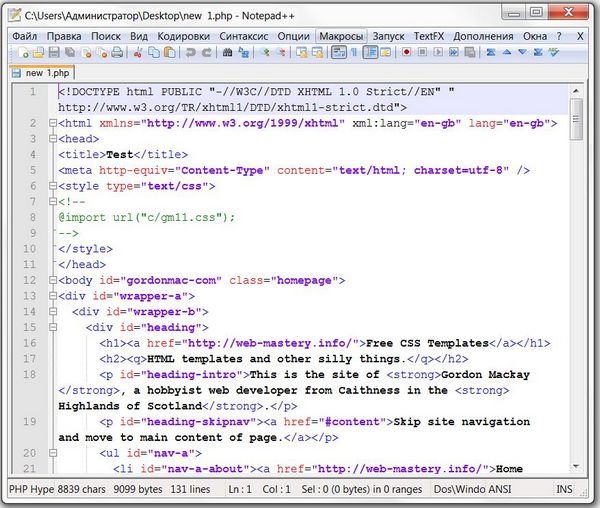Viewport: 600px width, 508px height.
Task: Open the TextFX menu
Action: [429, 36]
